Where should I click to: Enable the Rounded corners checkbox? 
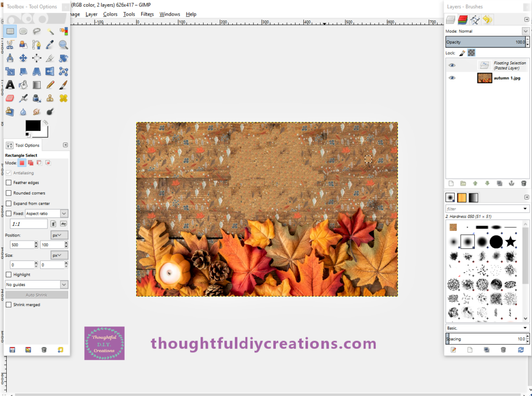tap(9, 193)
